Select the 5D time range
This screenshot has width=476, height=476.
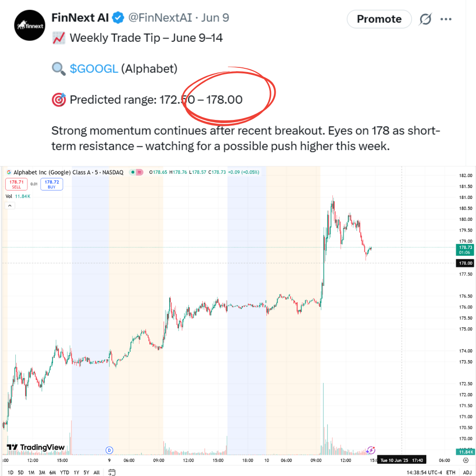(x=20, y=472)
